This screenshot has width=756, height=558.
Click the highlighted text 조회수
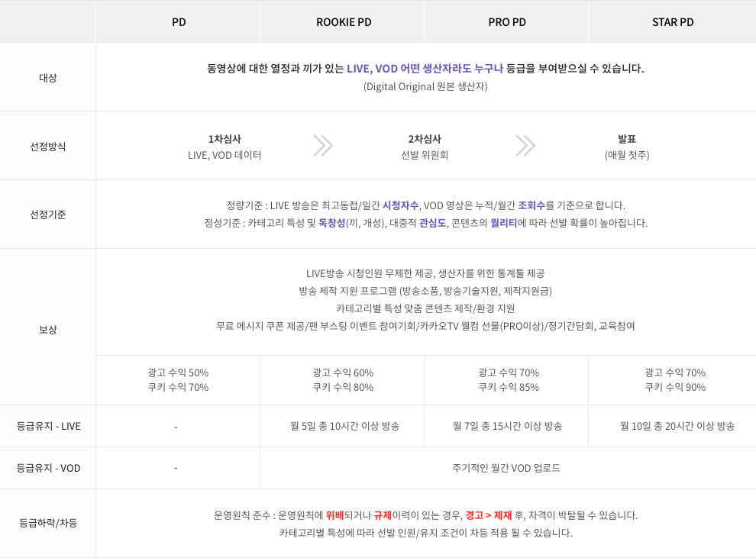(531, 206)
